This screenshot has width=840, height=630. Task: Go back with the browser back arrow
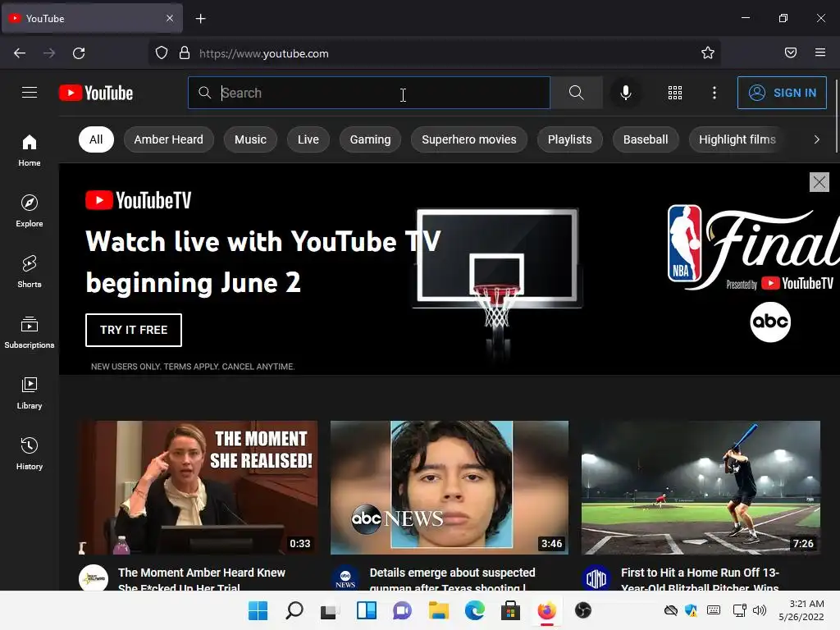[x=20, y=53]
